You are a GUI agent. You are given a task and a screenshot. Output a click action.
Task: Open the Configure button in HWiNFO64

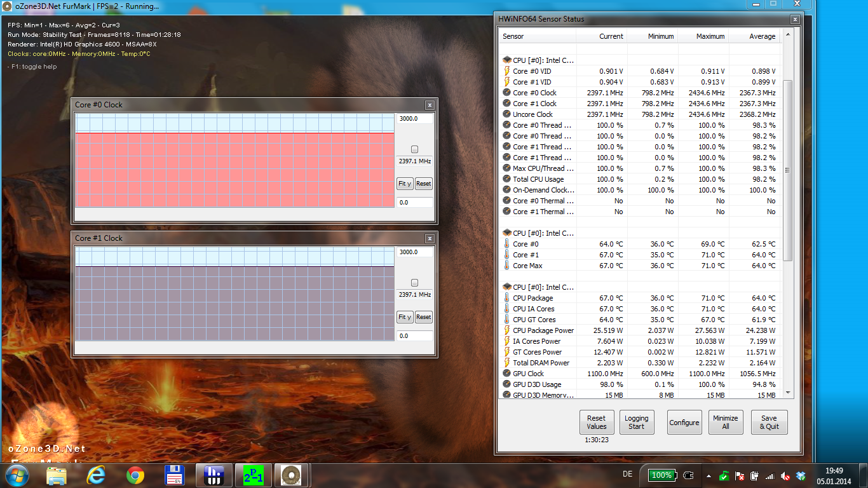tap(684, 423)
